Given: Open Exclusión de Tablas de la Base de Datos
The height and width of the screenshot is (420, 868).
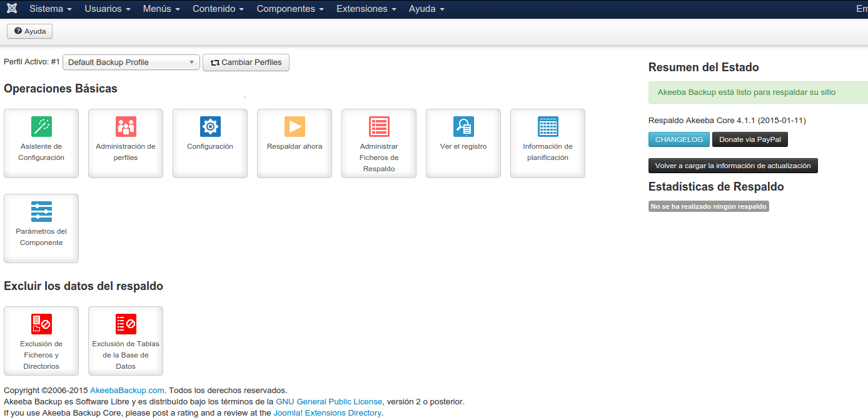Looking at the screenshot, I should 126,324.
